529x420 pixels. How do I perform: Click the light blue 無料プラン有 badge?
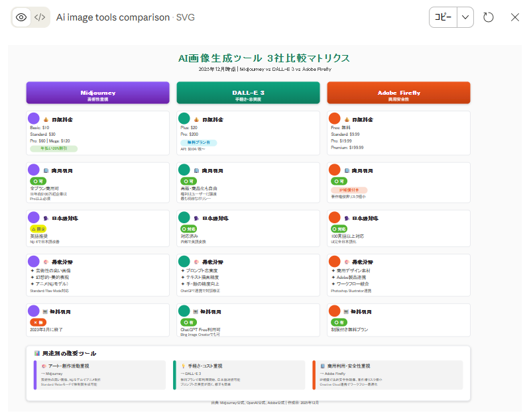tap(199, 142)
